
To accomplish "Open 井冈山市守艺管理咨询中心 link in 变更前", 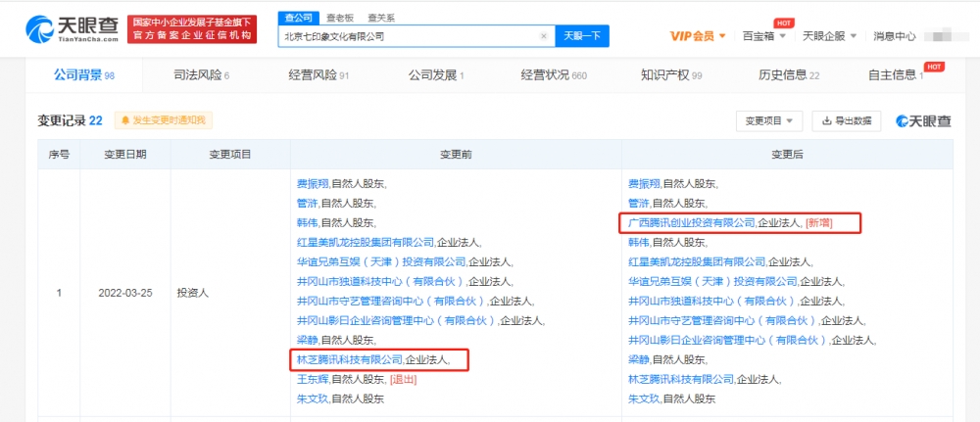I will (392, 301).
